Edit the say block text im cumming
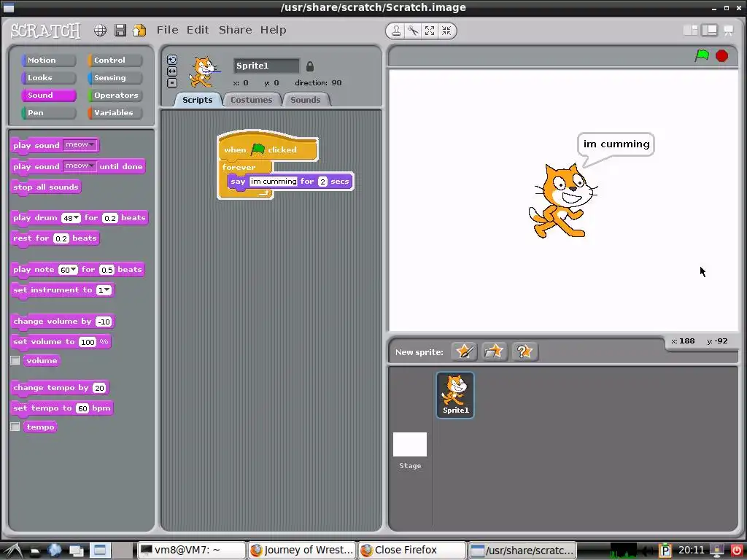Screen dimensions: 747x560 (274, 182)
